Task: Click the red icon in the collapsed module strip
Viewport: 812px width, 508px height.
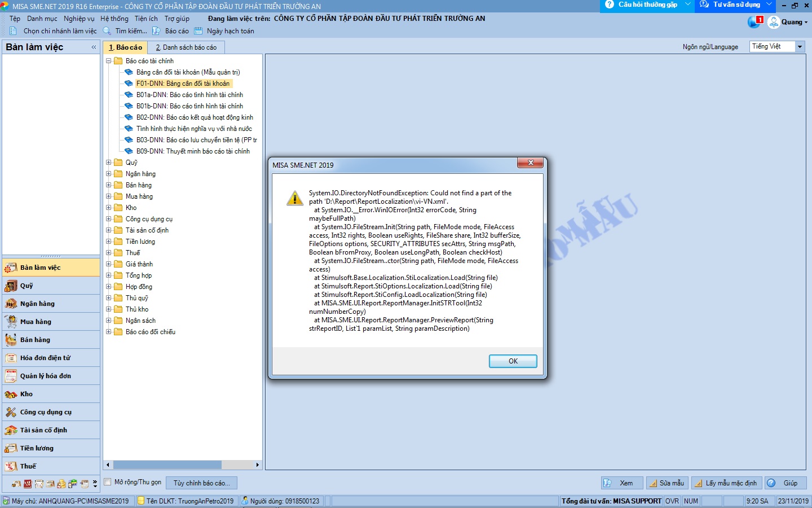Action: click(x=28, y=484)
